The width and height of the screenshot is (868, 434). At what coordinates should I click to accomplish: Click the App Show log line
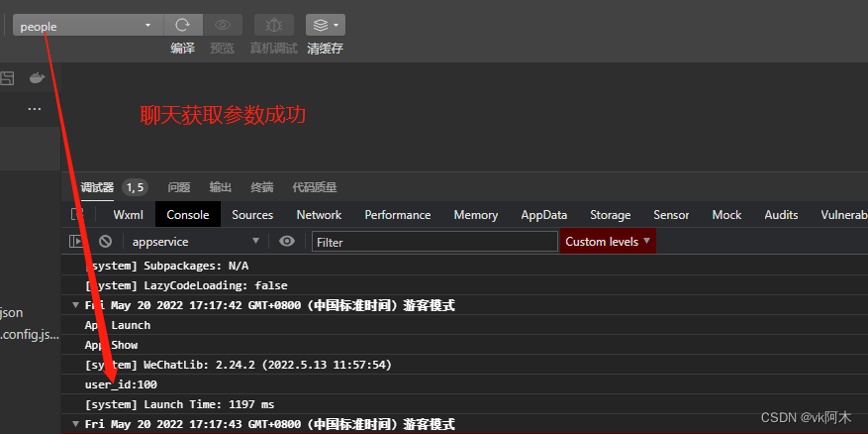[x=111, y=345]
